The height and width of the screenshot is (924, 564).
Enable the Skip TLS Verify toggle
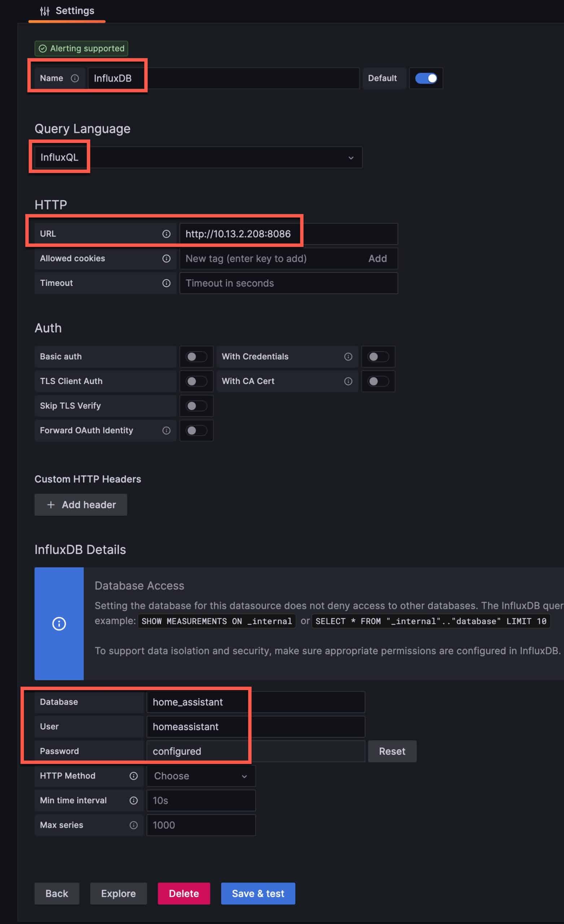pos(197,406)
